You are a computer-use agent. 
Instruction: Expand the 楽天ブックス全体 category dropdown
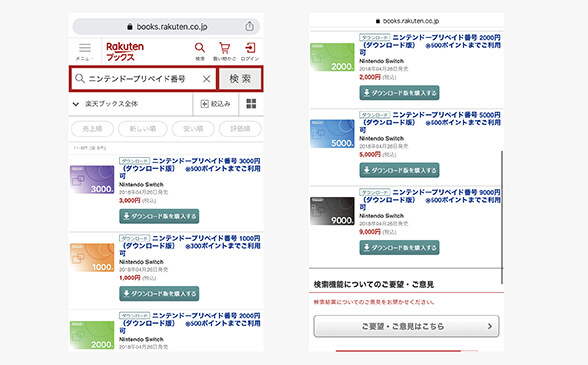point(130,104)
